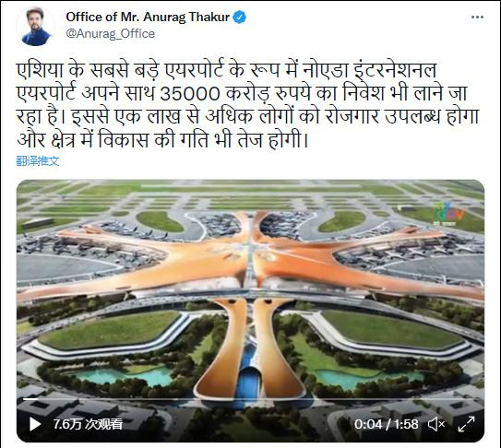Click the translate tweet link
Image resolution: width=501 pixels, height=448 pixels.
tap(38, 161)
